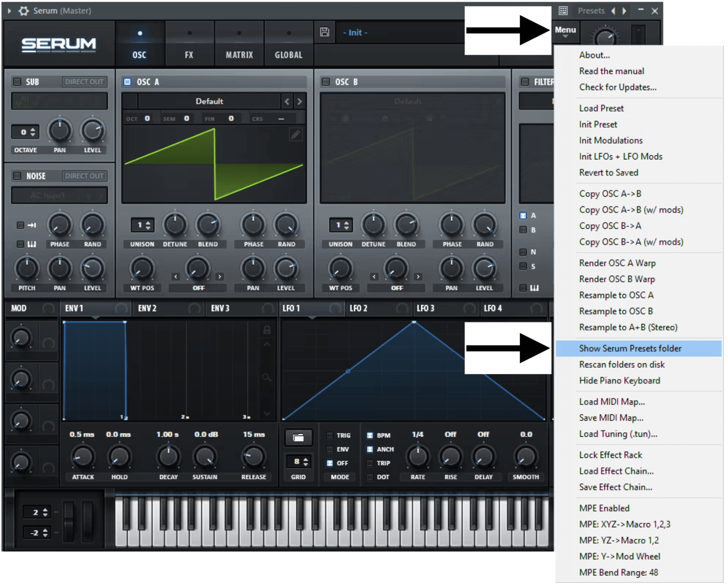Viewport: 728px width, 588px height.
Task: Toggle LFO TRIP checkbox
Action: tap(370, 463)
